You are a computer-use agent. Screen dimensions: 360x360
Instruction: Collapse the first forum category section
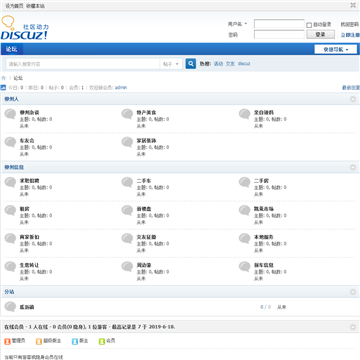point(353,99)
